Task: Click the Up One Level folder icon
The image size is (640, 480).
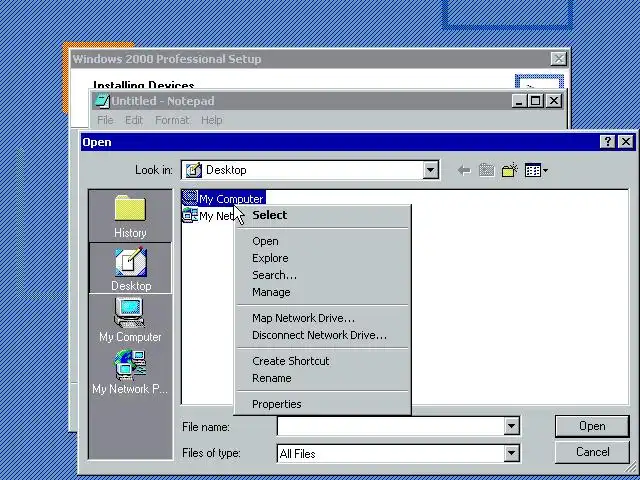Action: click(487, 170)
